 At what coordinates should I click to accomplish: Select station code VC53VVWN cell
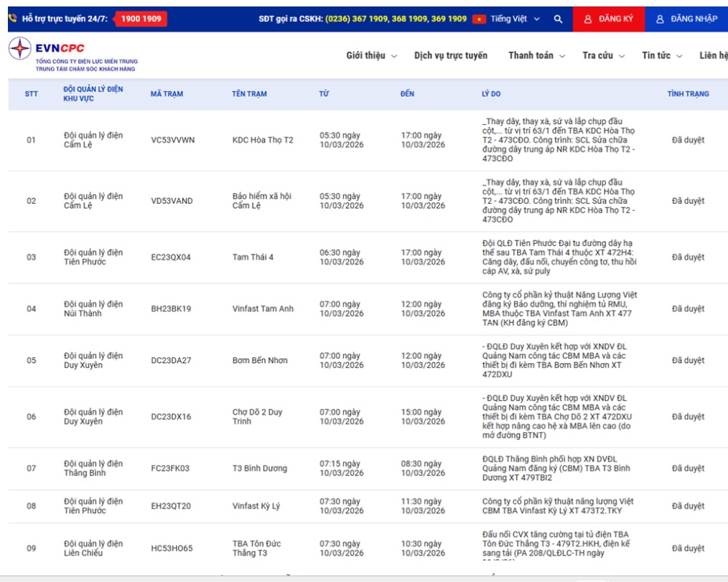(x=172, y=140)
